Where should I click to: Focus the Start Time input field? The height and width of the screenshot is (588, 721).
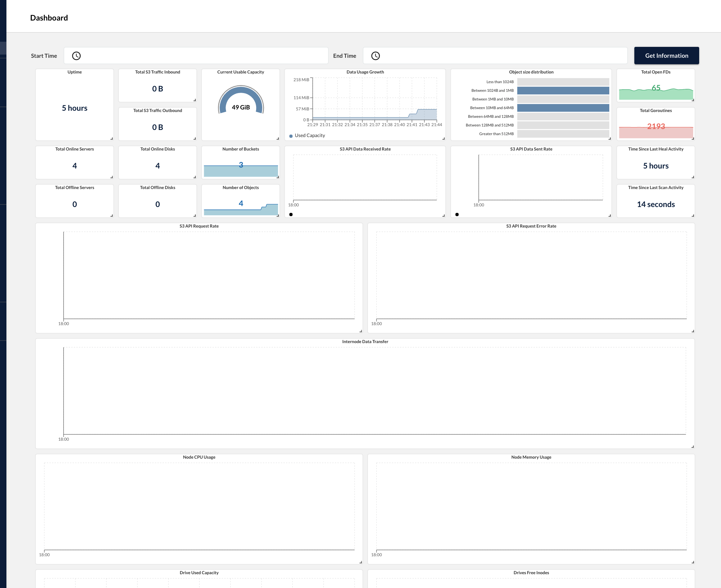[196, 56]
